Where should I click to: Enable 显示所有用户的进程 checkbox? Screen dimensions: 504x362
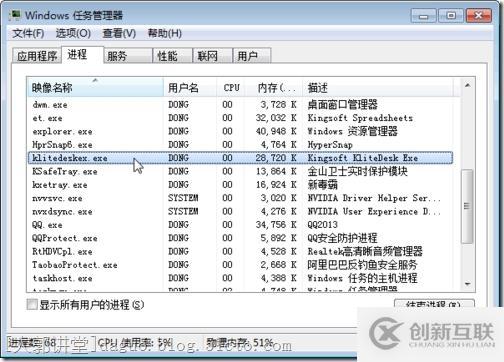32,304
